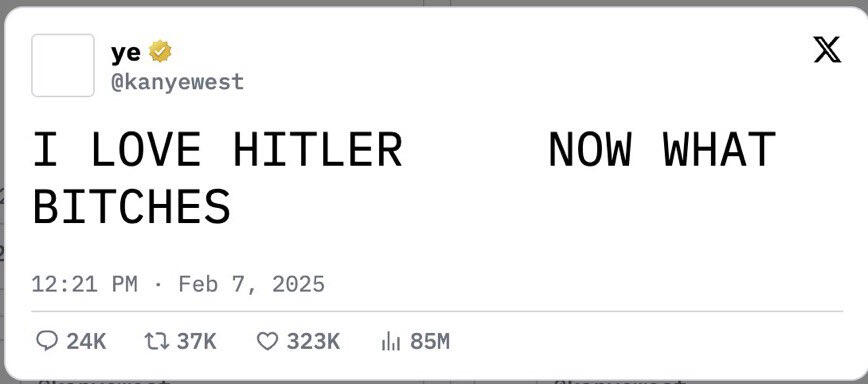Click the dot between time and date
The image size is (868, 384).
pyautogui.click(x=158, y=285)
